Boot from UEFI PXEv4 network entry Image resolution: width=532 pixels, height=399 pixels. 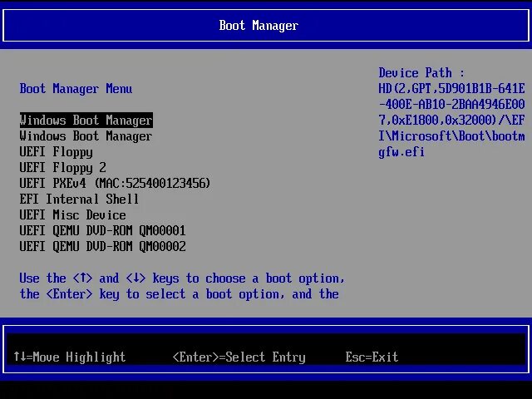115,184
